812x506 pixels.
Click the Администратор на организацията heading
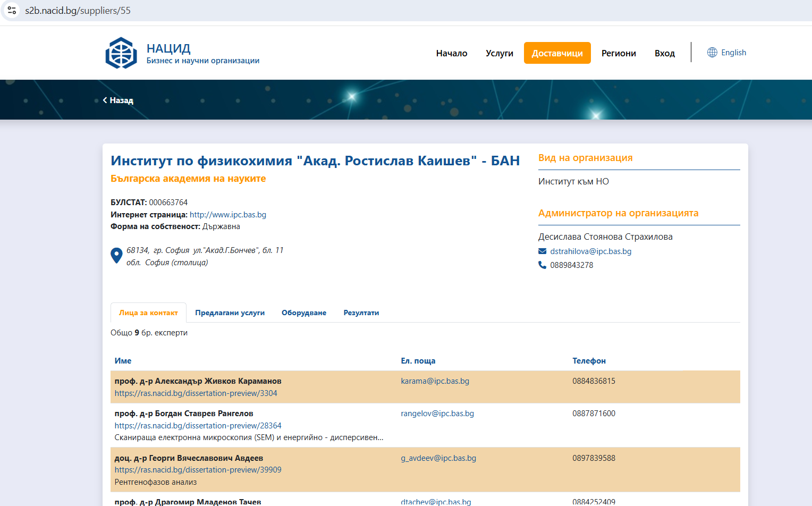click(x=618, y=213)
